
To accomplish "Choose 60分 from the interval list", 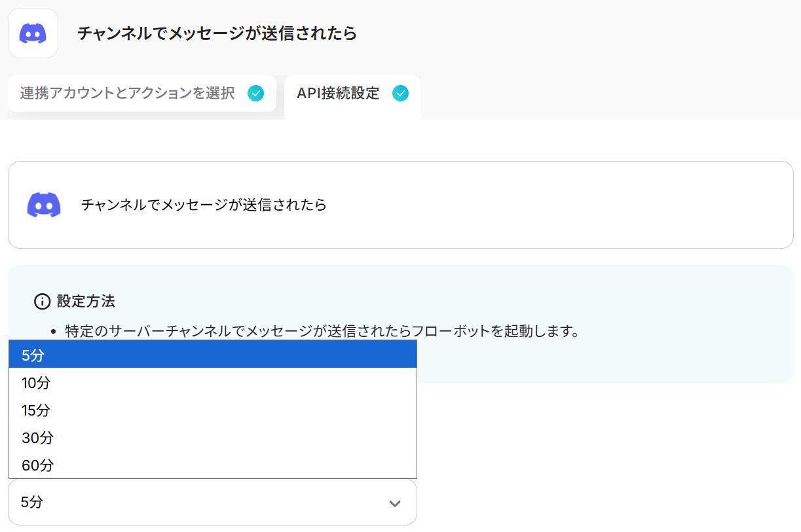I will coord(213,465).
